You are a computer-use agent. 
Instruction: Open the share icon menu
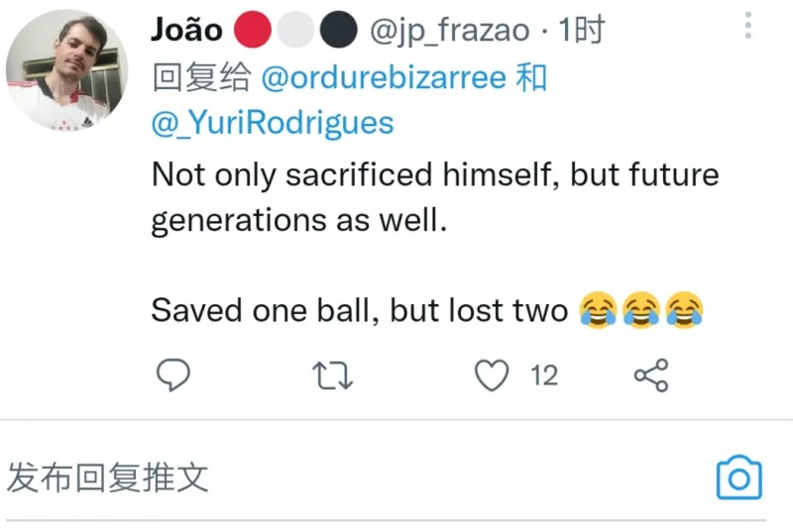[x=651, y=375]
